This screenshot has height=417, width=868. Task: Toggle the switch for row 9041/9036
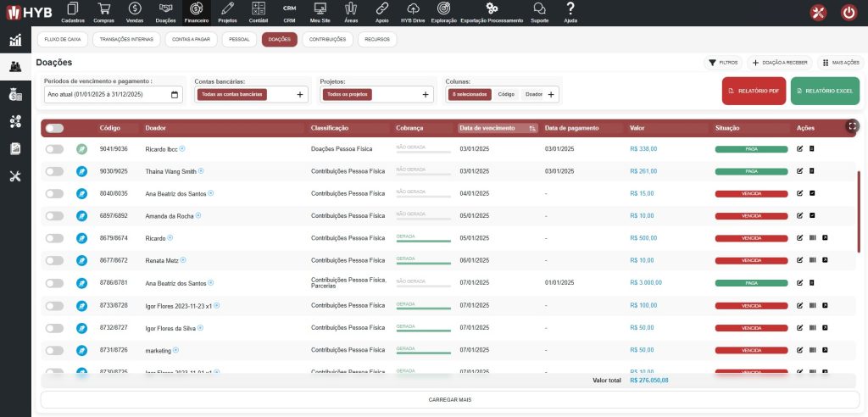[54, 149]
